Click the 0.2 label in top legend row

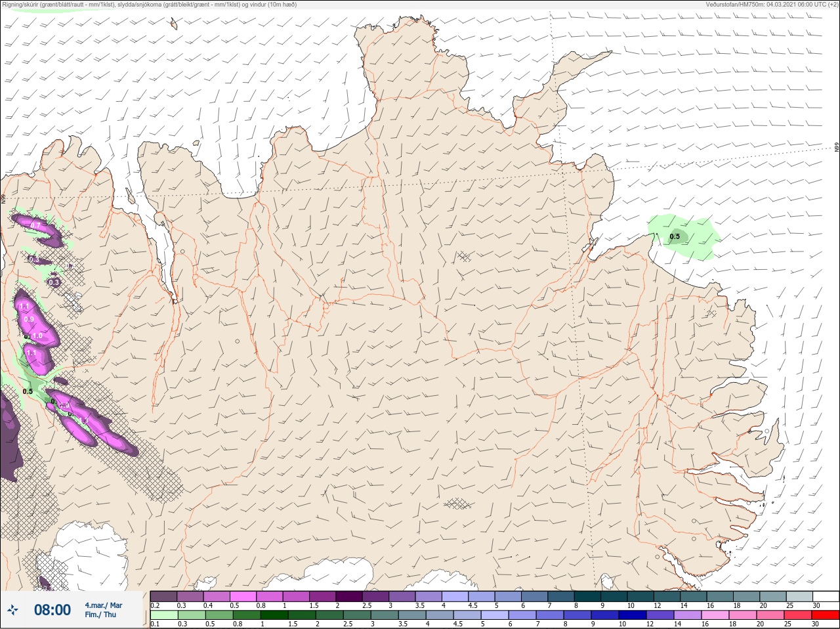[155, 605]
